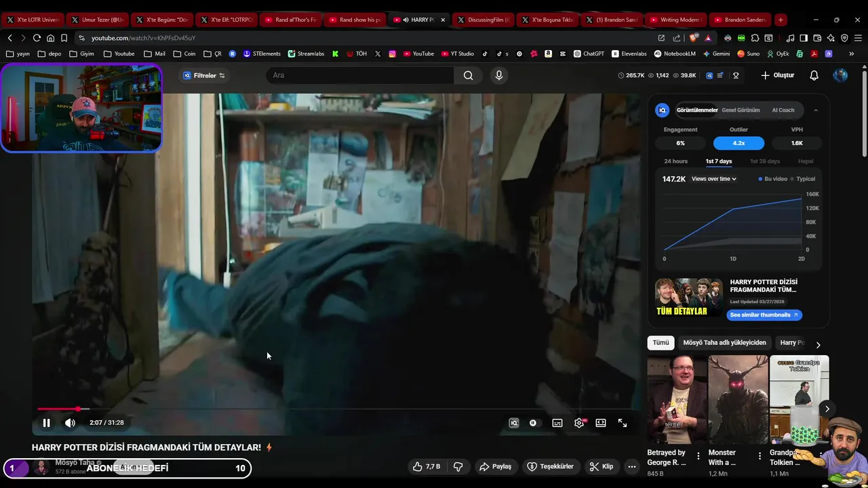Choose the Hepsi time range
868x488 pixels.
(x=806, y=161)
